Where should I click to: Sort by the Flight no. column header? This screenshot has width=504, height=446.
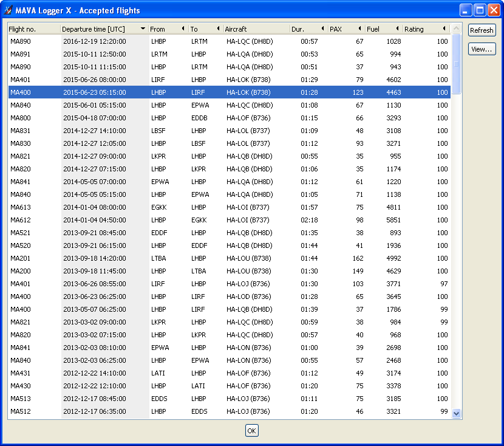click(34, 29)
